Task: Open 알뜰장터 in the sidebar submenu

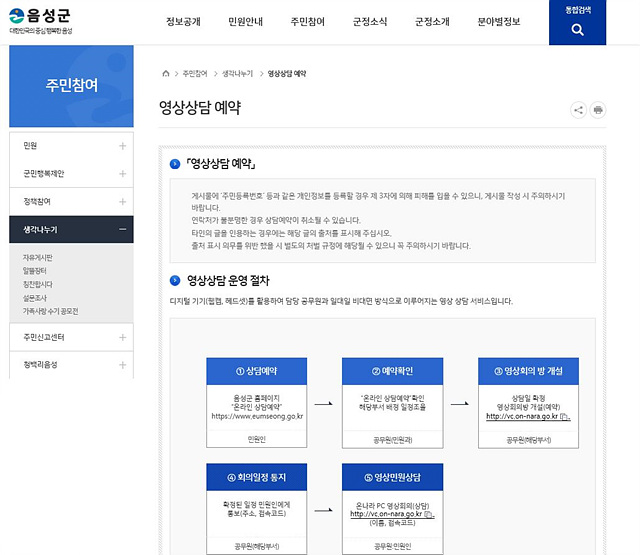Action: click(35, 271)
